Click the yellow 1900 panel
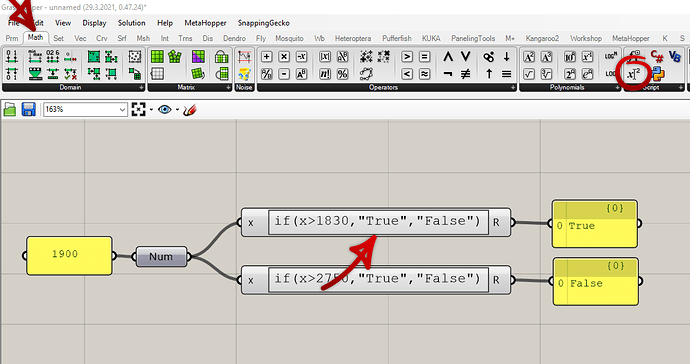 [69, 256]
